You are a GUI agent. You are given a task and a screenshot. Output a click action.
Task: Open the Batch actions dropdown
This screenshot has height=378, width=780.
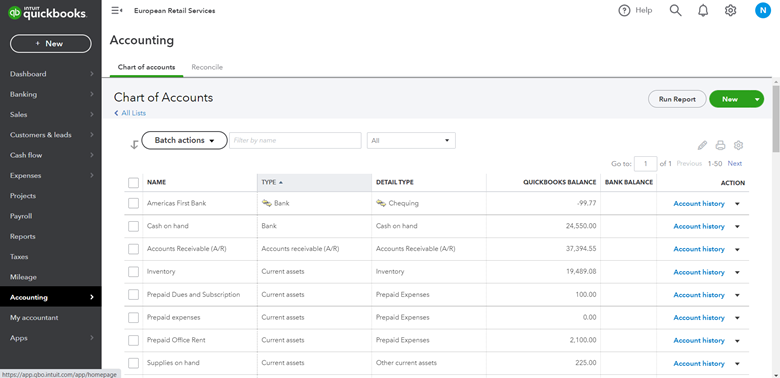(185, 140)
